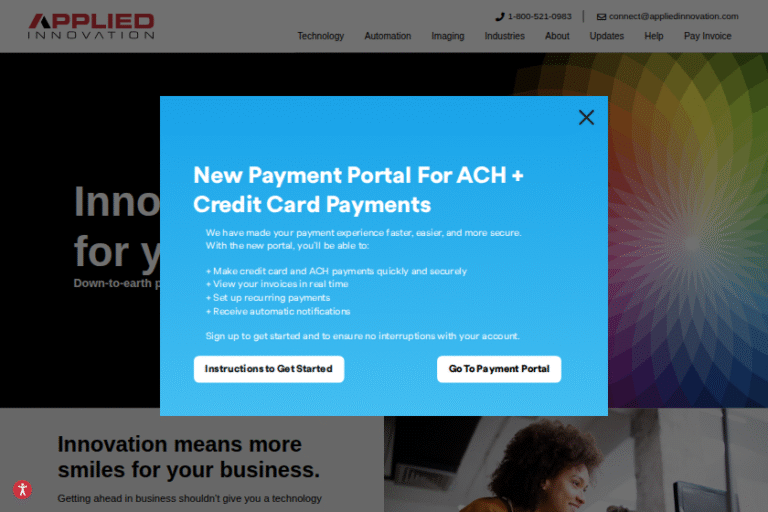Close the payment portal popup

(586, 118)
